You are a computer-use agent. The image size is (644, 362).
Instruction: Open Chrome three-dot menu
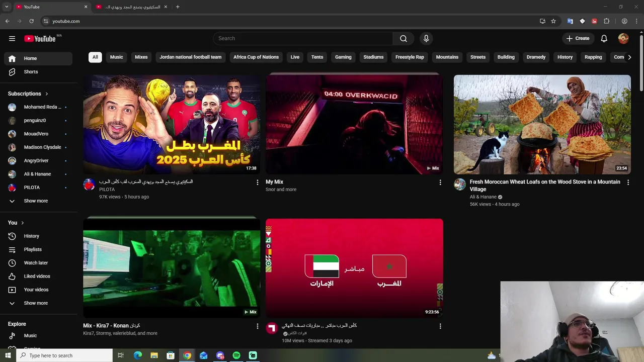(636, 21)
